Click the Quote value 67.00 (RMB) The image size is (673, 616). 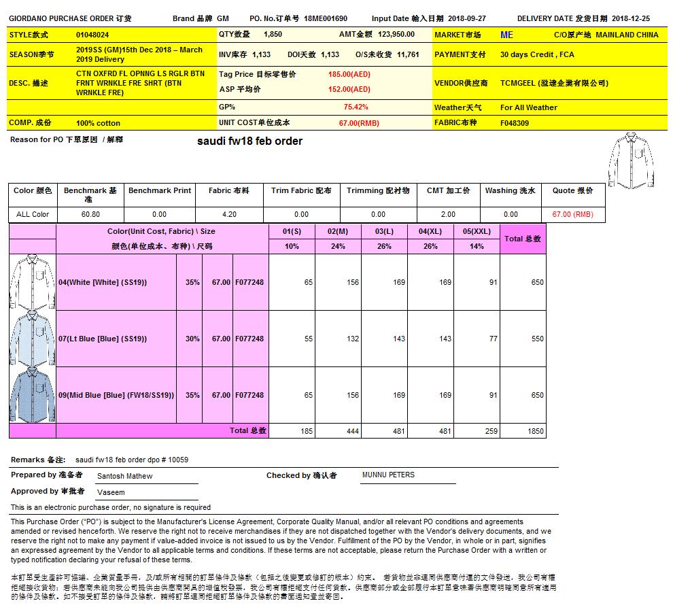[572, 214]
